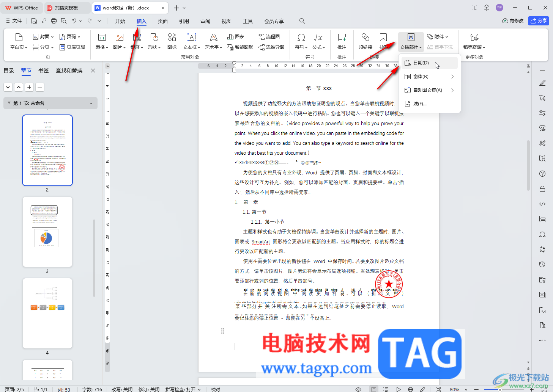Image resolution: width=553 pixels, height=392 pixels.
Task: Toggle 修订 track changes in status bar
Action: click(149, 389)
